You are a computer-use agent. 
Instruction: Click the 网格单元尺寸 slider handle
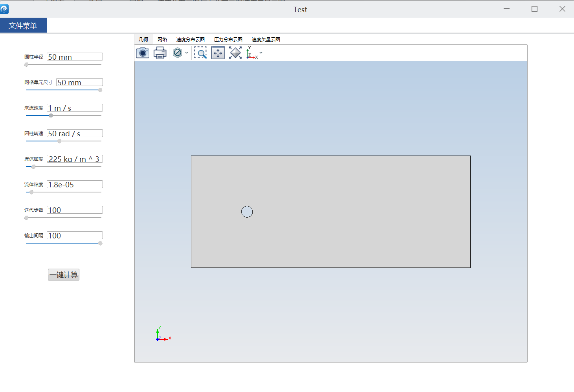coord(100,90)
